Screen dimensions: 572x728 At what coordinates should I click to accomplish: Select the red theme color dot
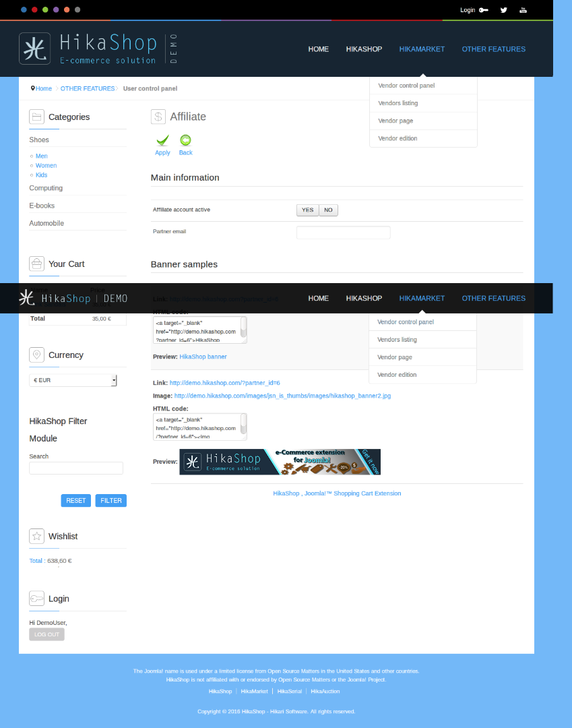pyautogui.click(x=34, y=9)
